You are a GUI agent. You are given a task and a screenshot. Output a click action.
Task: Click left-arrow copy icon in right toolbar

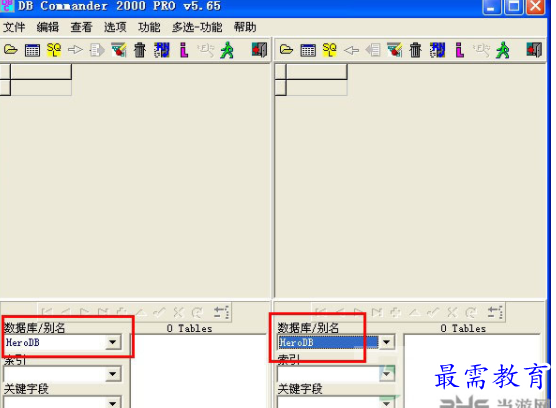(x=351, y=50)
